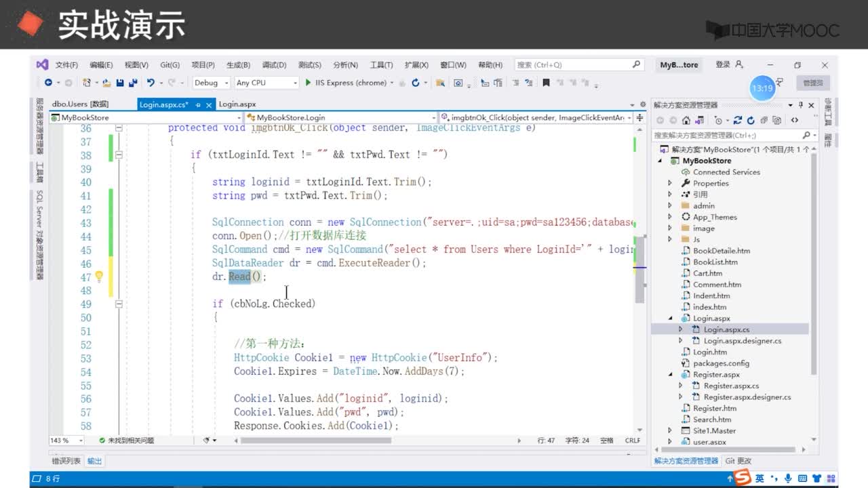Collapse the Login.aspx node

click(x=670, y=318)
